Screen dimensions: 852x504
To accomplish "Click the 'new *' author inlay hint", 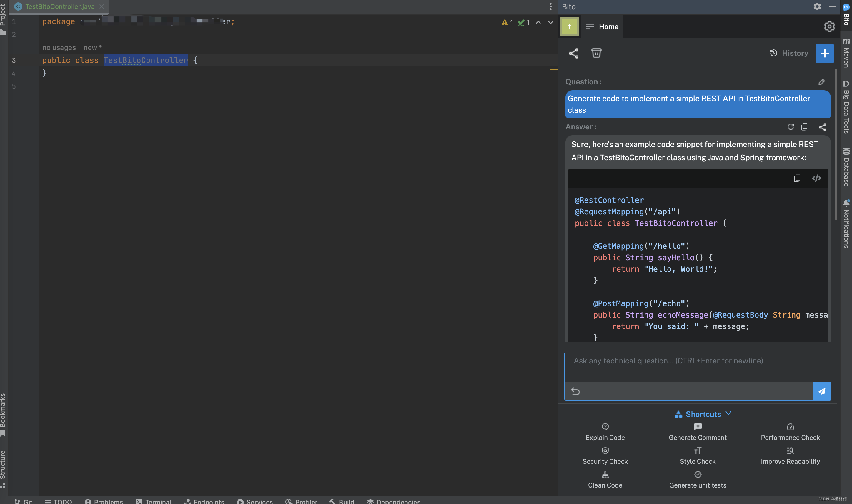I will (92, 48).
